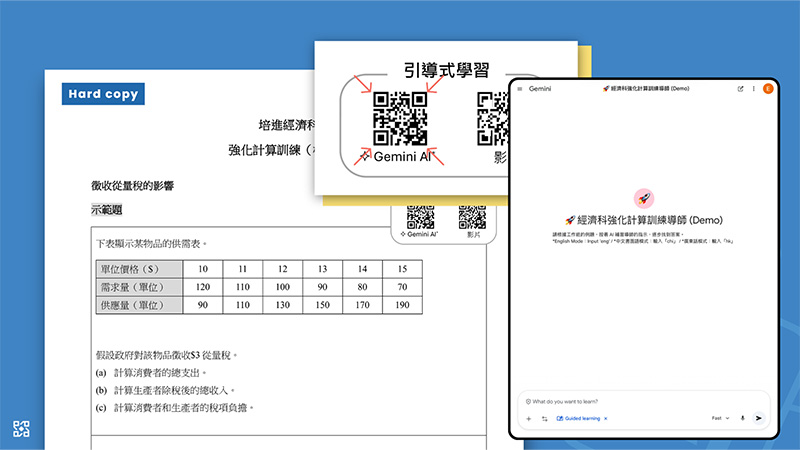Click the supply quantity cell '150'
The width and height of the screenshot is (800, 450).
322,305
